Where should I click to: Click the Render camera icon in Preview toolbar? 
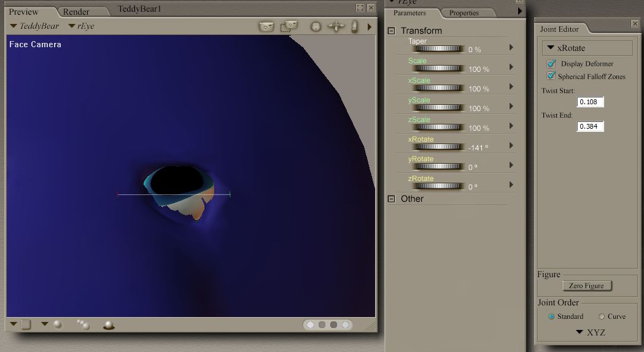click(266, 26)
